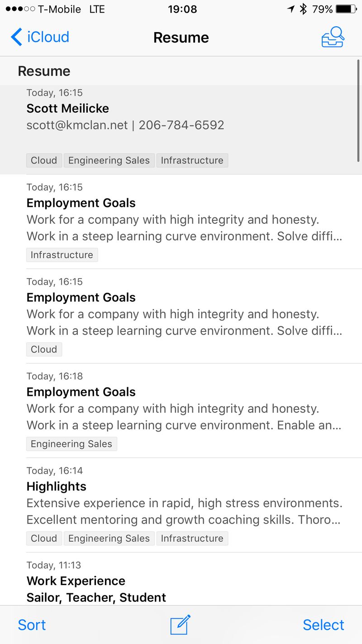Open the Sort options
The image size is (362, 644).
[x=32, y=625]
